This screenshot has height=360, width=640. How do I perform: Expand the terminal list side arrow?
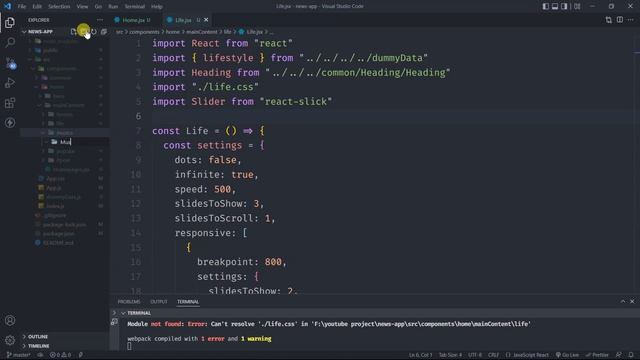[x=114, y=313]
